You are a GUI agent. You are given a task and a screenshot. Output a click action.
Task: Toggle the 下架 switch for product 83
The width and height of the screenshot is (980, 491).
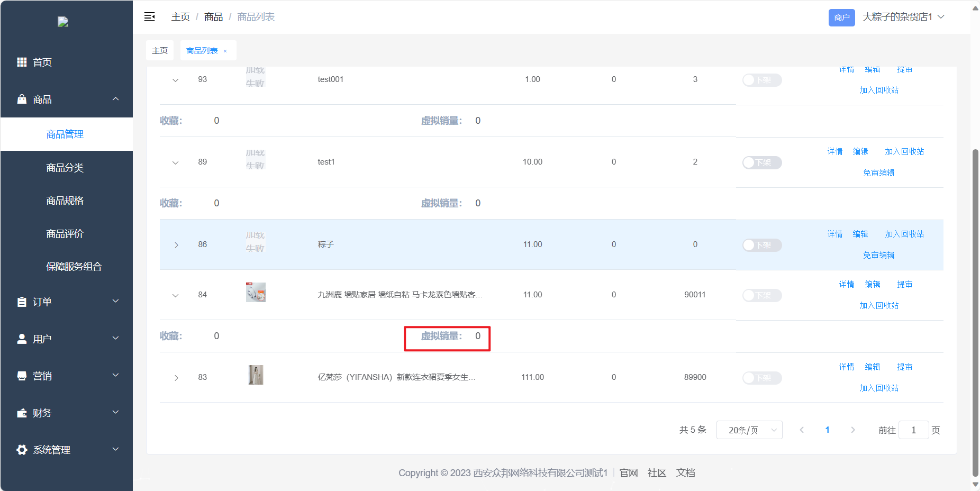click(x=761, y=378)
